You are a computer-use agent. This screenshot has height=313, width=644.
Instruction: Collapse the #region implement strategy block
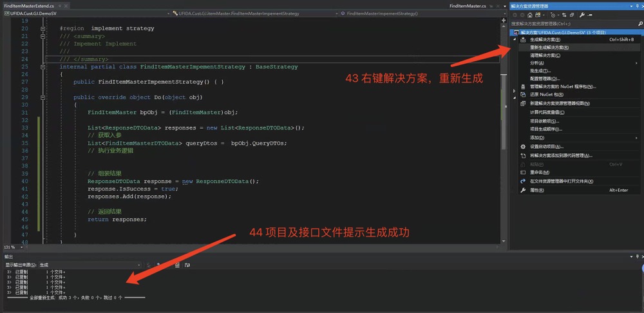(43, 28)
